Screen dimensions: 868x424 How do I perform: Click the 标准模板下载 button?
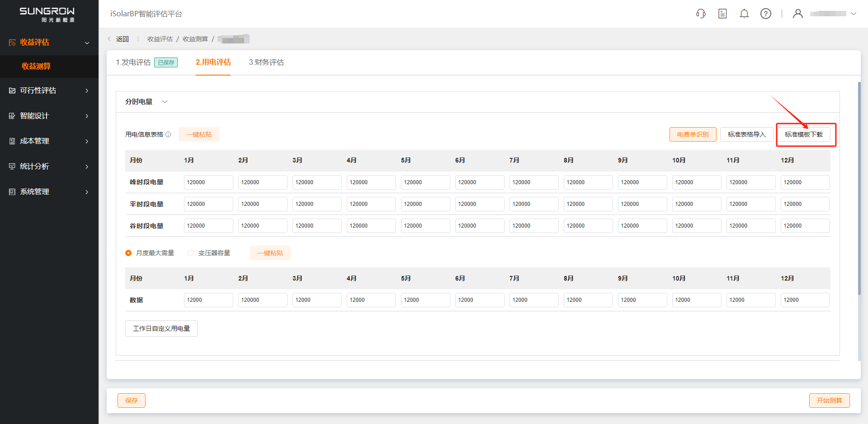(x=803, y=134)
